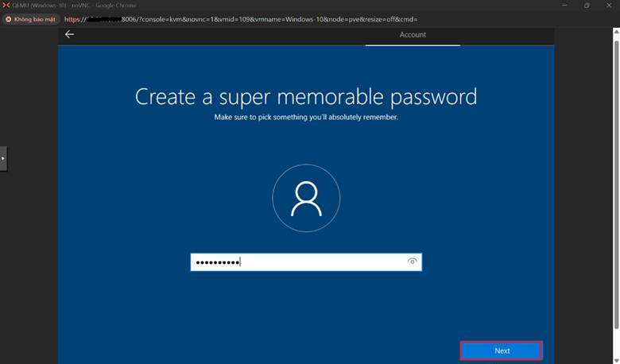The height and width of the screenshot is (364, 620).
Task: Click the 'Create a super memorable password' heading
Action: [x=306, y=96]
